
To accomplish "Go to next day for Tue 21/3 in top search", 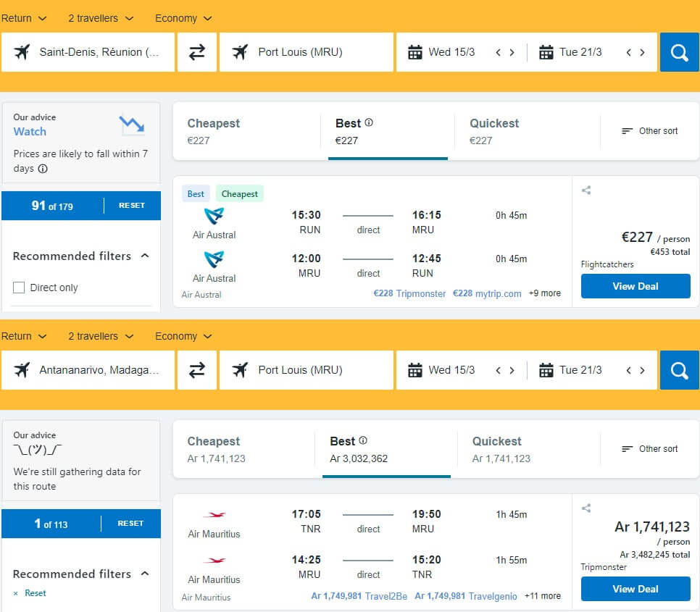I will [x=643, y=53].
